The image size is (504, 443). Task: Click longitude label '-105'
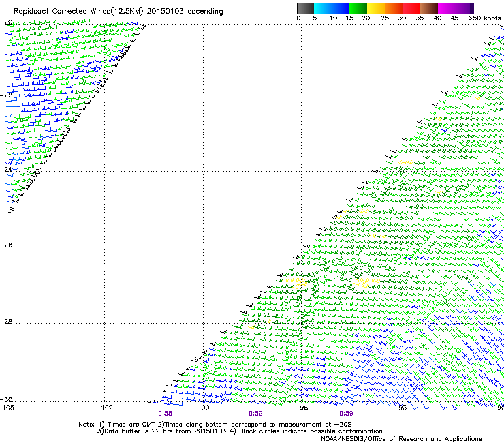click(x=7, y=408)
